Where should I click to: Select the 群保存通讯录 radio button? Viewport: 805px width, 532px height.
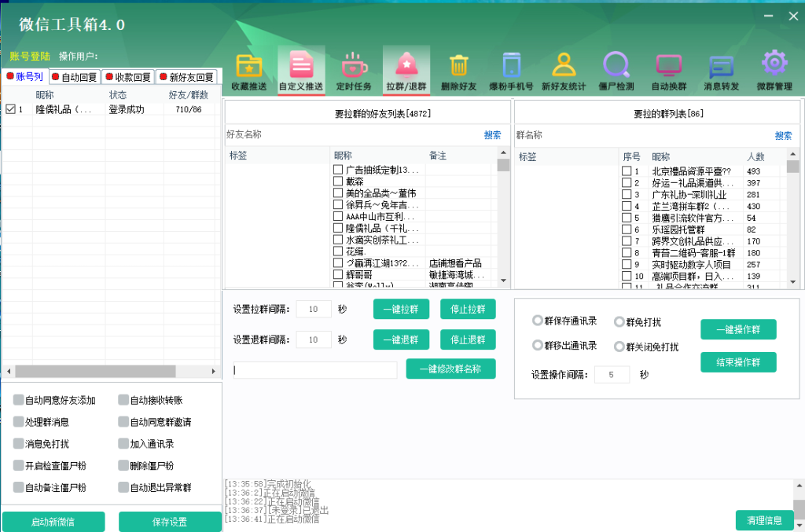[538, 321]
